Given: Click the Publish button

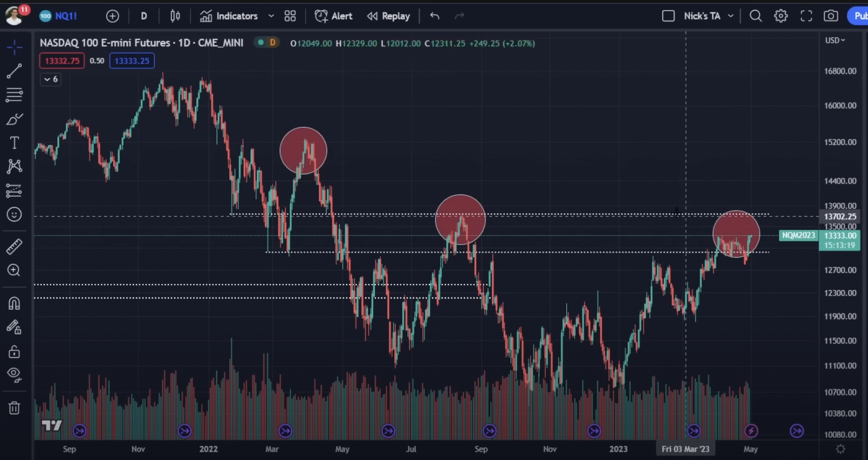Looking at the screenshot, I should tap(858, 16).
